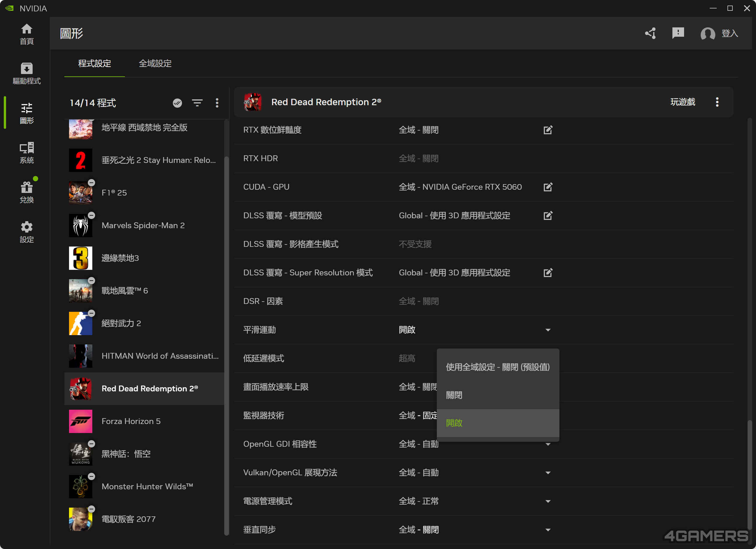Expand the 垂直同步 dropdown
Screen dimensions: 756x549
pos(548,530)
